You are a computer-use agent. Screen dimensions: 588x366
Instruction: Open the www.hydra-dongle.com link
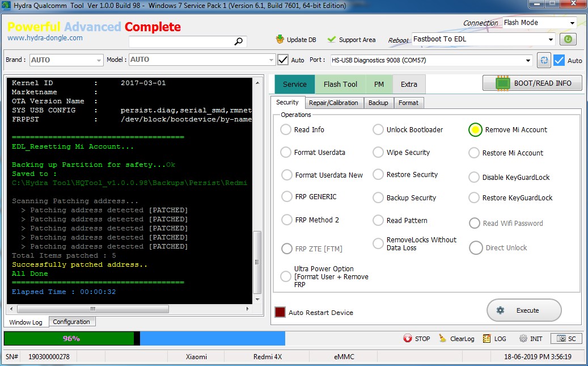pos(45,37)
